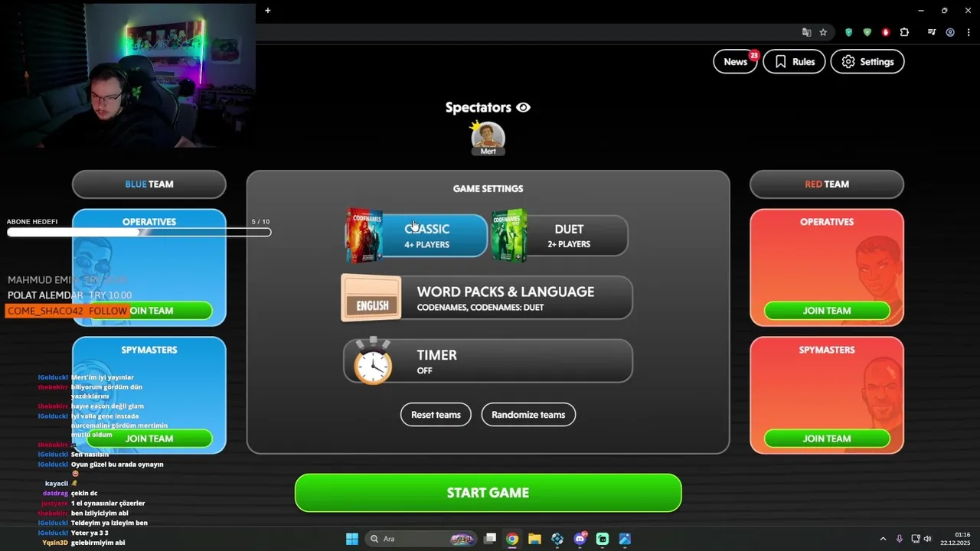This screenshot has height=551, width=980.
Task: Open the News button
Action: click(x=735, y=62)
